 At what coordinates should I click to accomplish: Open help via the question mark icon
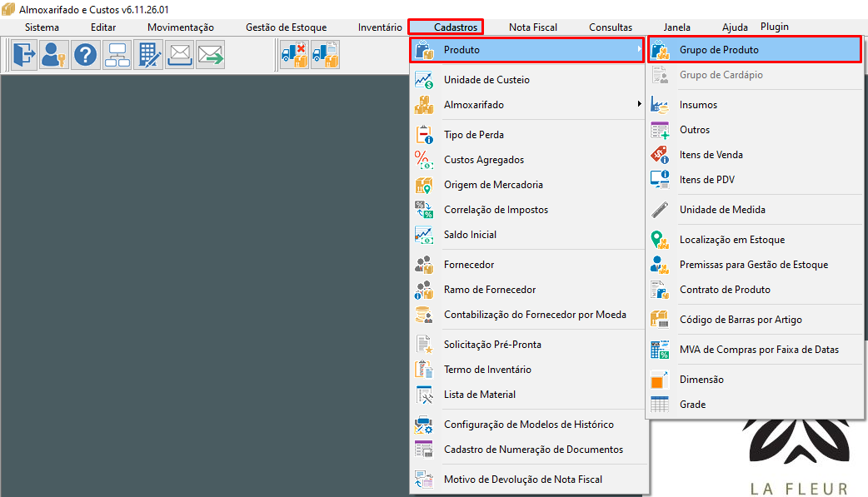click(x=86, y=55)
